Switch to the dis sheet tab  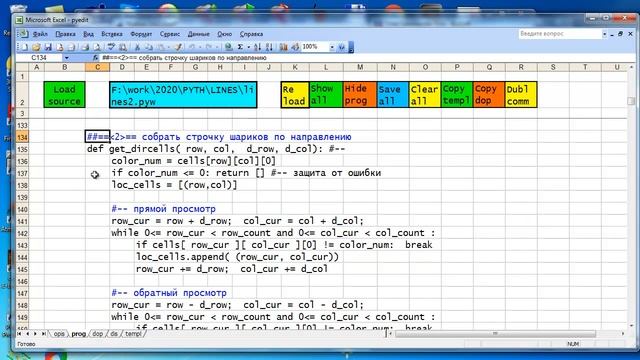click(114, 334)
